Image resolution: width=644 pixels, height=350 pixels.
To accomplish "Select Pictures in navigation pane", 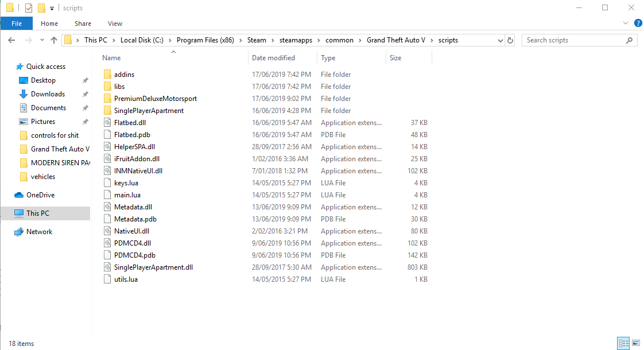I will click(42, 122).
